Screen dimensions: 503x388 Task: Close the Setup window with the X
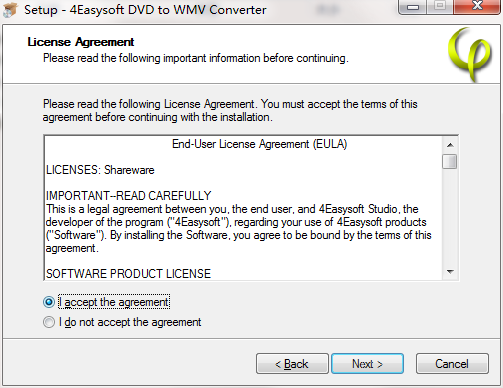[477, 6]
